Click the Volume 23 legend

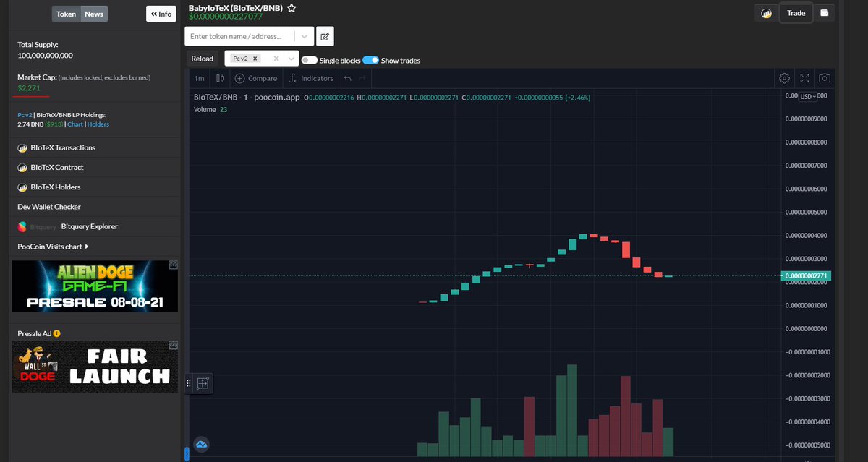tap(210, 109)
